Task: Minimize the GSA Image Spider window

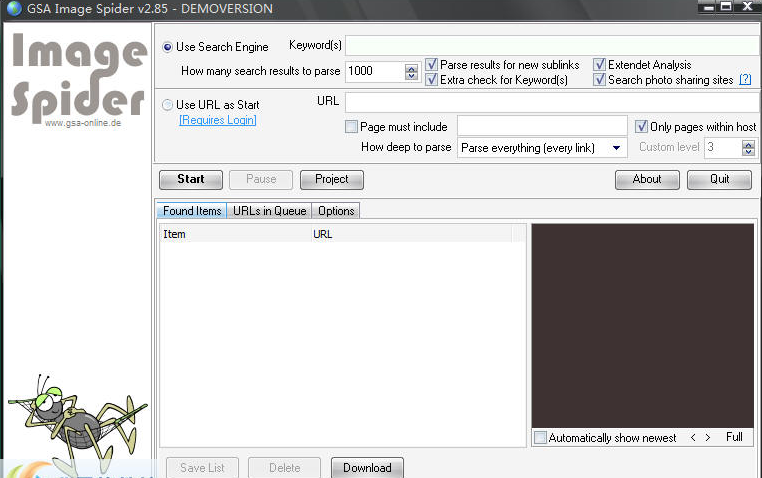Action: click(709, 7)
